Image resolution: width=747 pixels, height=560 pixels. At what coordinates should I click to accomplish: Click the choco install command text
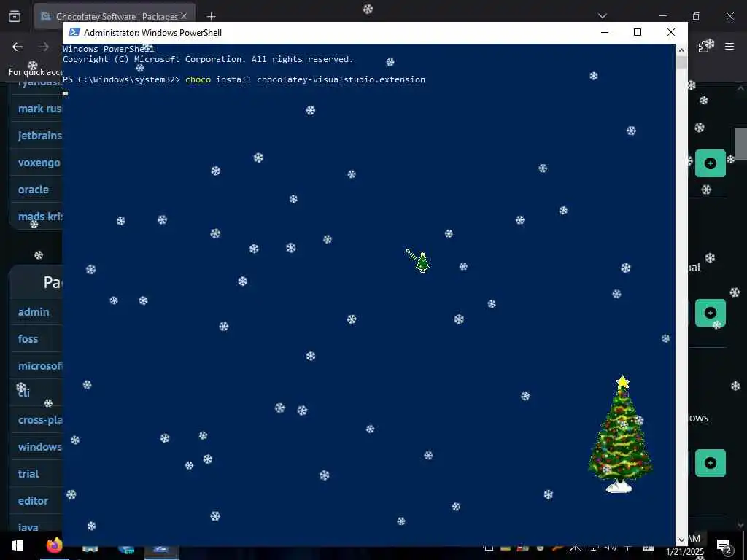tap(306, 79)
